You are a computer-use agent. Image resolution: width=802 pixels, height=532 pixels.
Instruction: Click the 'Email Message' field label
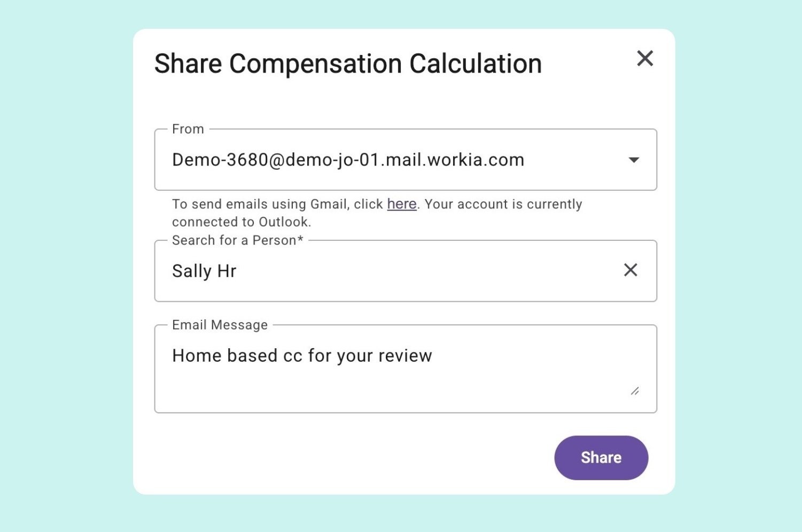(220, 325)
